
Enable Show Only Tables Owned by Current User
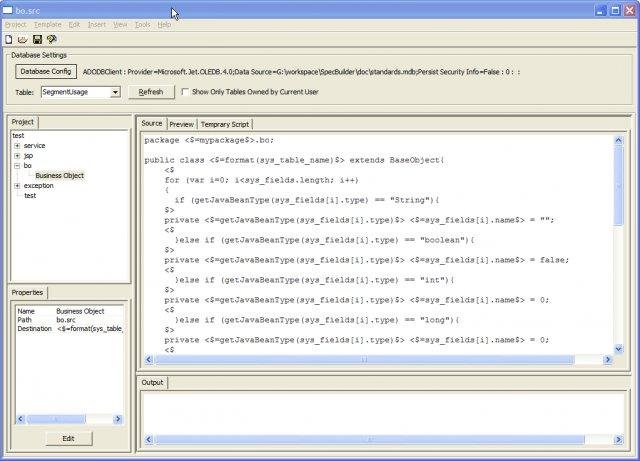pyautogui.click(x=185, y=92)
